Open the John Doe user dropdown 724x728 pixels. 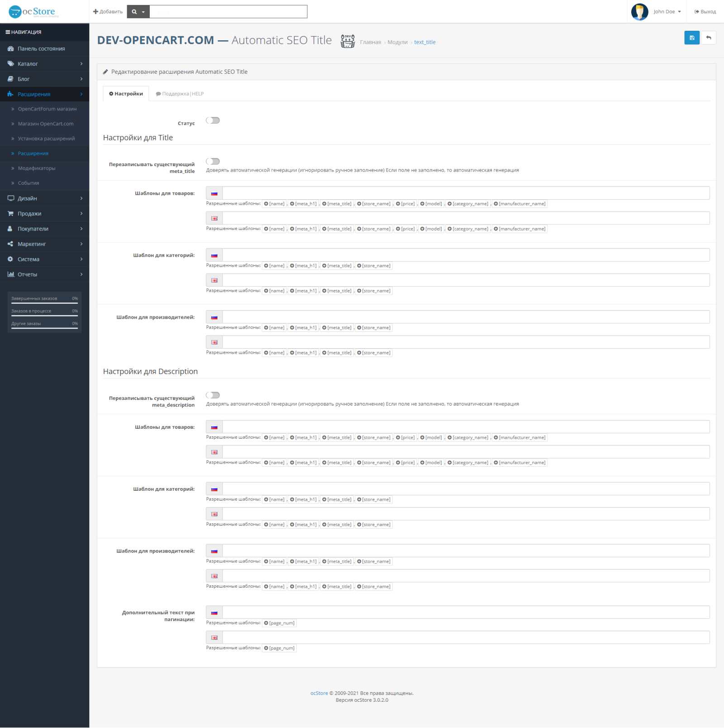point(667,12)
